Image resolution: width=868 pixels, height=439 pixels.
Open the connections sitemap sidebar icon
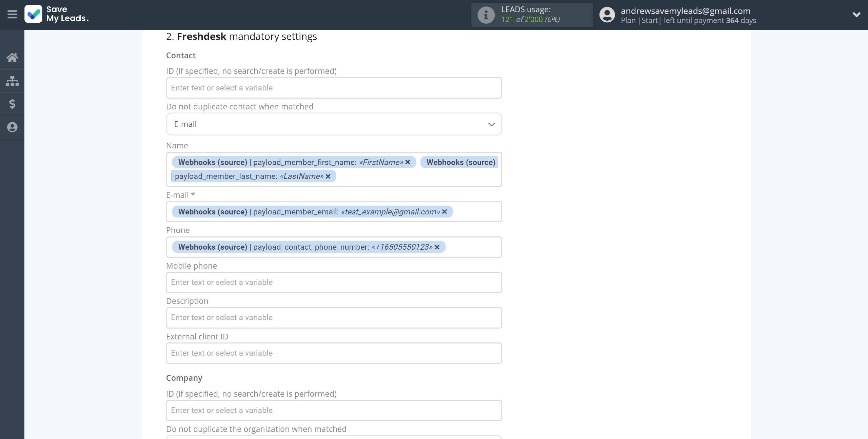pyautogui.click(x=12, y=81)
